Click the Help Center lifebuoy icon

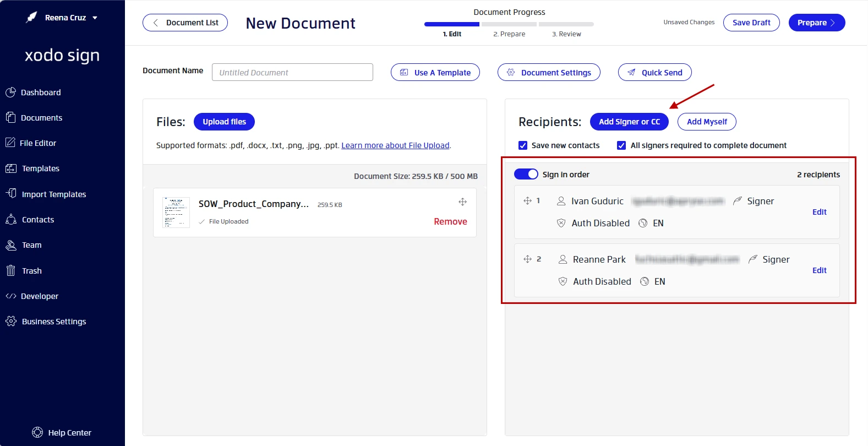point(37,432)
